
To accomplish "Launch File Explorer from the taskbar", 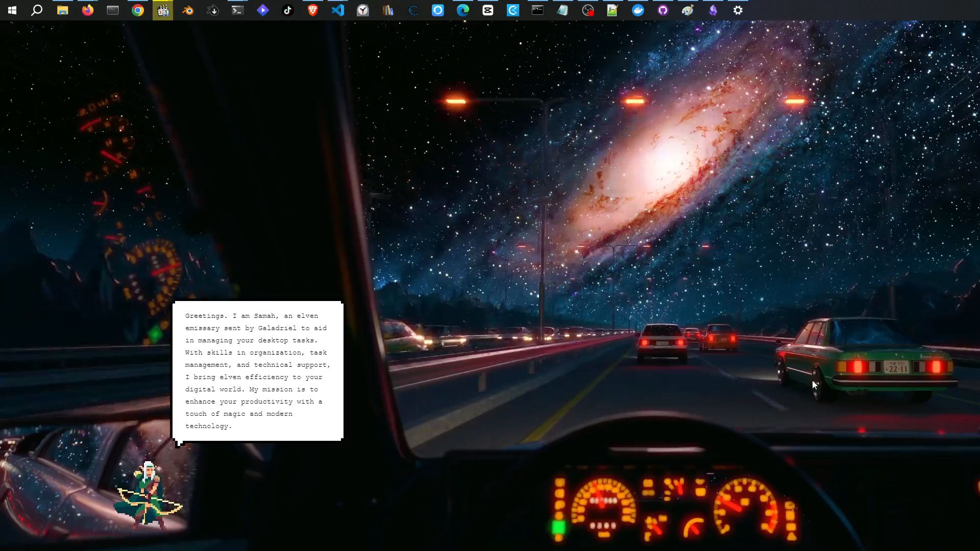I will point(62,10).
